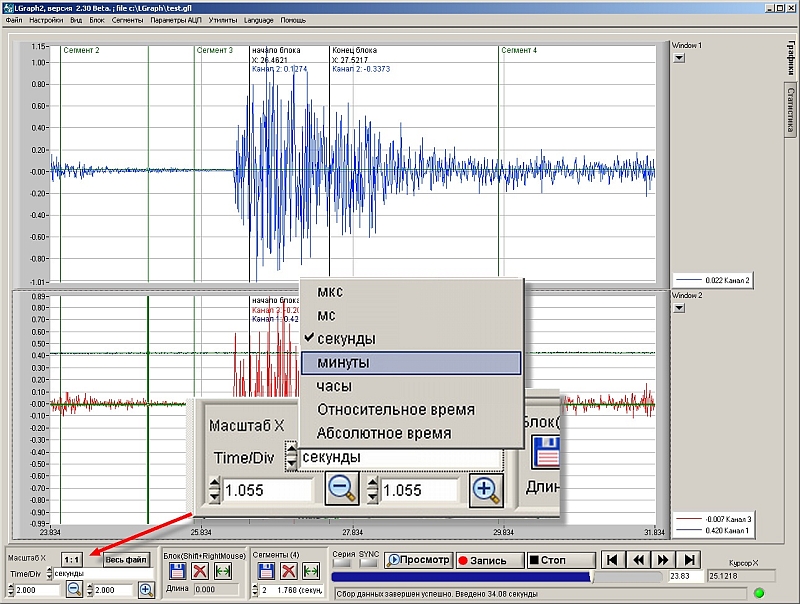Switch to the Графики tab
This screenshot has width=800, height=604.
pos(791,59)
